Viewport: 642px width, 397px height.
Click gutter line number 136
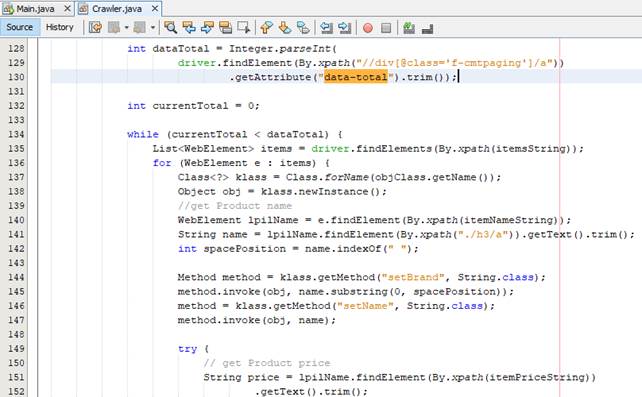16,163
